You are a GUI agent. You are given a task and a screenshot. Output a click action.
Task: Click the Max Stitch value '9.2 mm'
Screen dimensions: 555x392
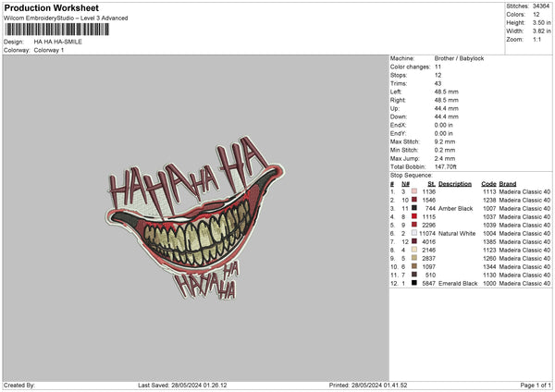click(x=445, y=141)
